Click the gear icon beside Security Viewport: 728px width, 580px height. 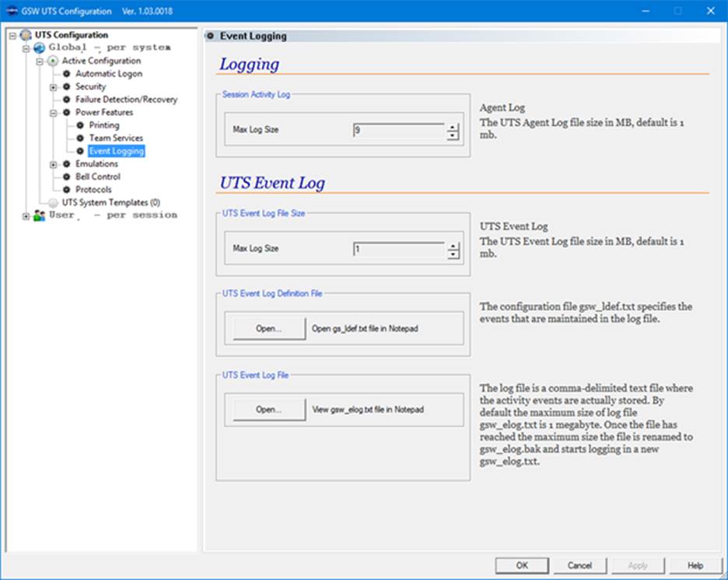[66, 87]
